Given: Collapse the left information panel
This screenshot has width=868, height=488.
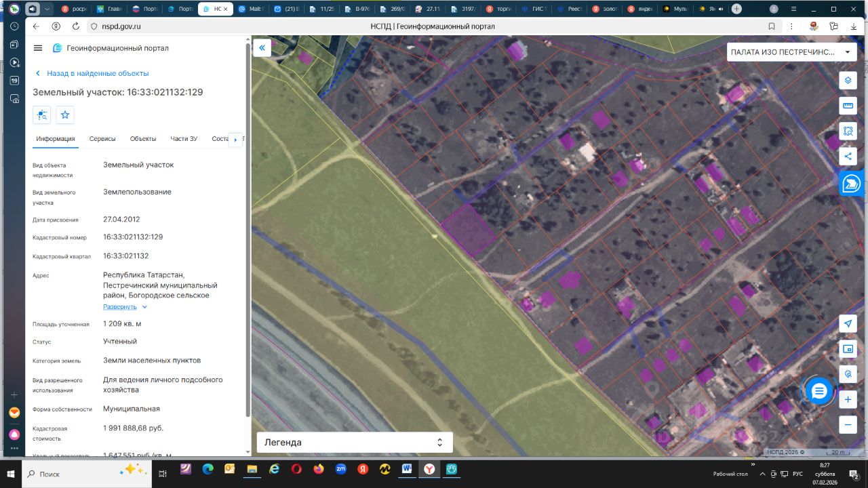Looking at the screenshot, I should (x=262, y=48).
